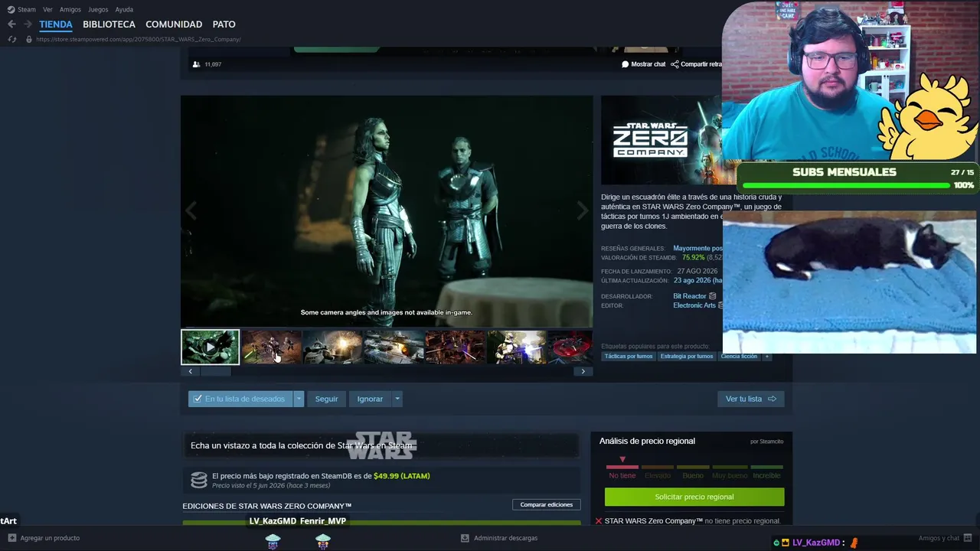Click the 75.92% SteamDB rating
The height and width of the screenshot is (551, 980).
click(x=693, y=258)
